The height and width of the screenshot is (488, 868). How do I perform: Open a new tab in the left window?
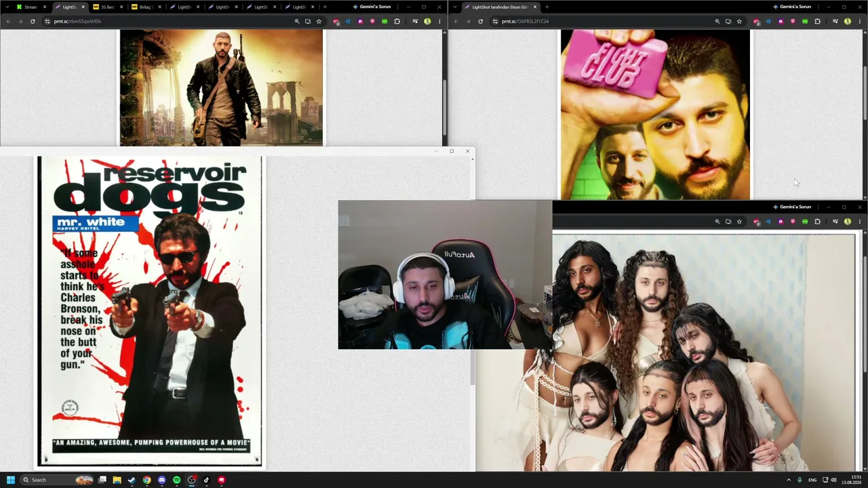325,7
